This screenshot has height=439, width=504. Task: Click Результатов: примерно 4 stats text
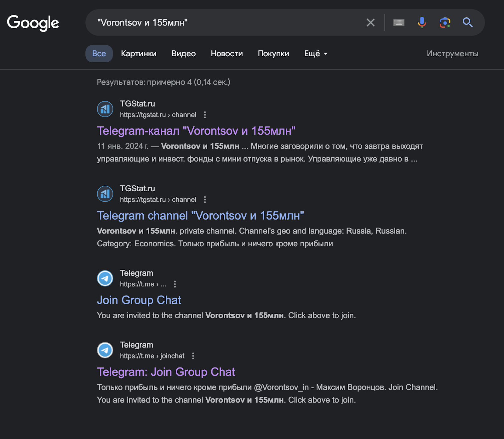click(163, 82)
